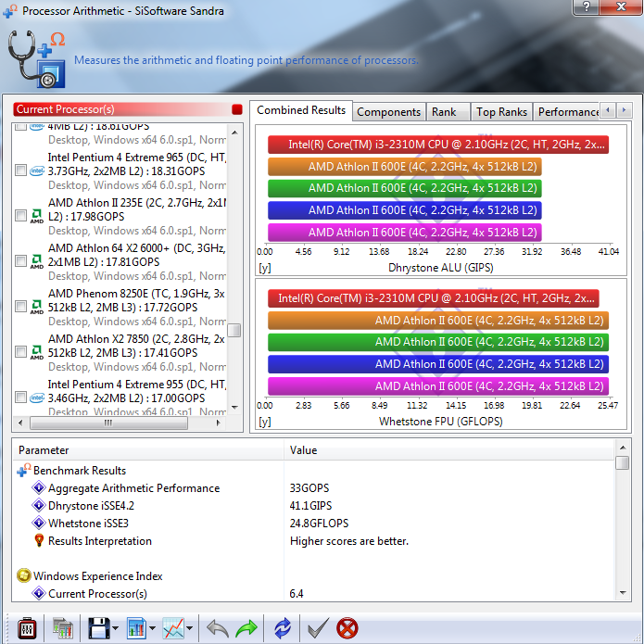Click the tab strip right scroll arrow

pyautogui.click(x=624, y=110)
